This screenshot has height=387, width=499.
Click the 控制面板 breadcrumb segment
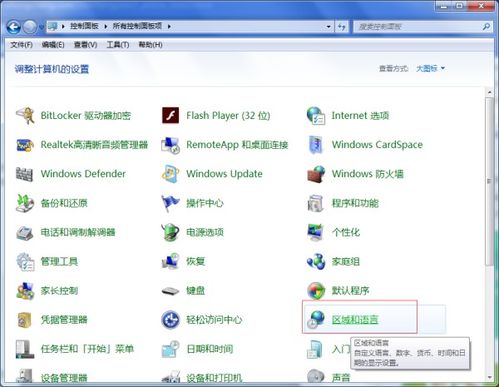(x=84, y=26)
